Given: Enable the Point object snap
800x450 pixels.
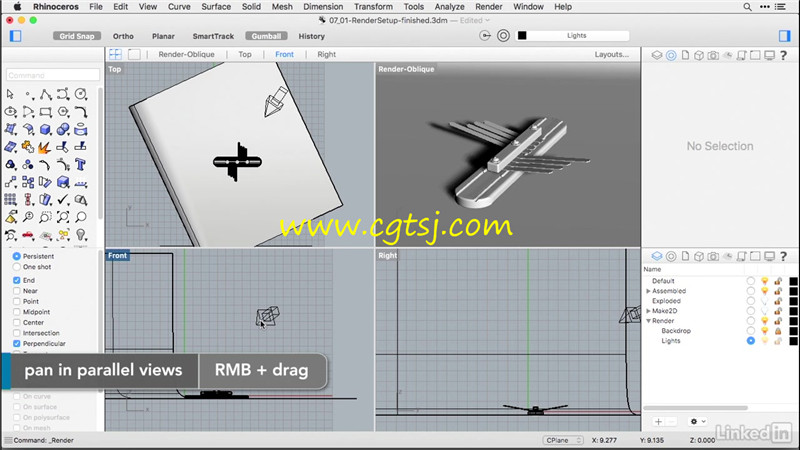Looking at the screenshot, I should pos(17,302).
